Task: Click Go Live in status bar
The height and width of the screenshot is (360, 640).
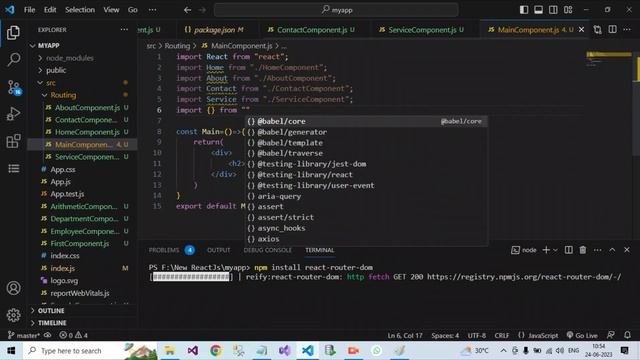Action: (x=582, y=336)
